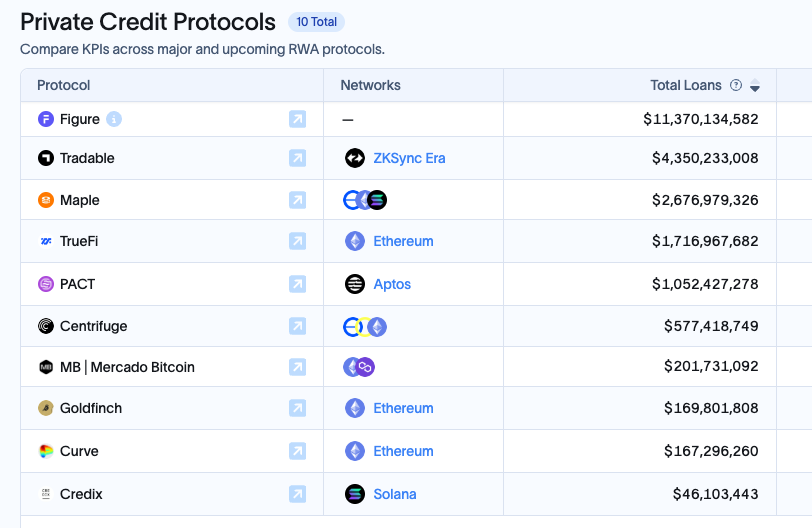The width and height of the screenshot is (812, 528).
Task: Click the $2,676,979,326 loans value
Action: coord(705,200)
